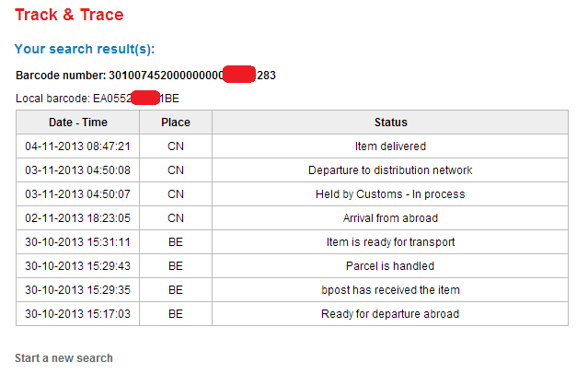588x374 pixels.
Task: Click the Local barcode text
Action: [x=97, y=98]
